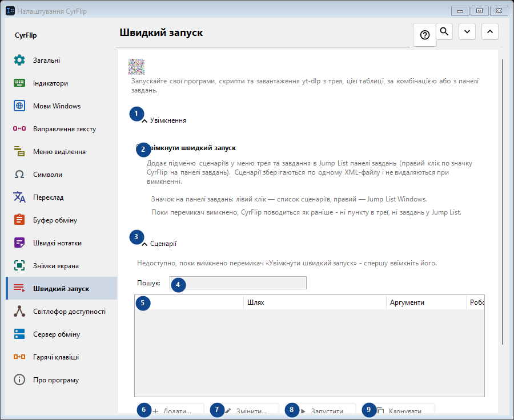
Task: Click the Пошук search field
Action: pos(238,282)
